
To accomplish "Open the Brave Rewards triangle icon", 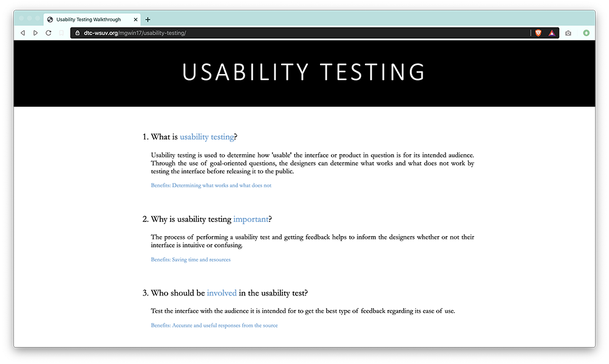I will click(552, 33).
